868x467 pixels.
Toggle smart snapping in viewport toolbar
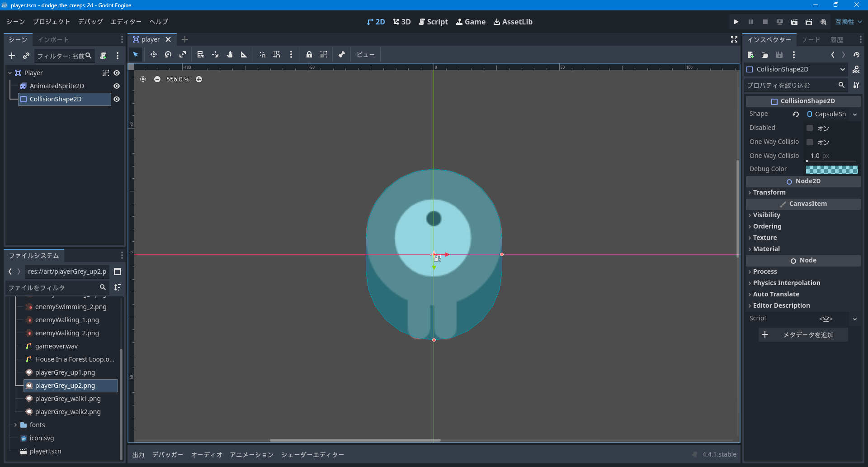[x=262, y=55]
